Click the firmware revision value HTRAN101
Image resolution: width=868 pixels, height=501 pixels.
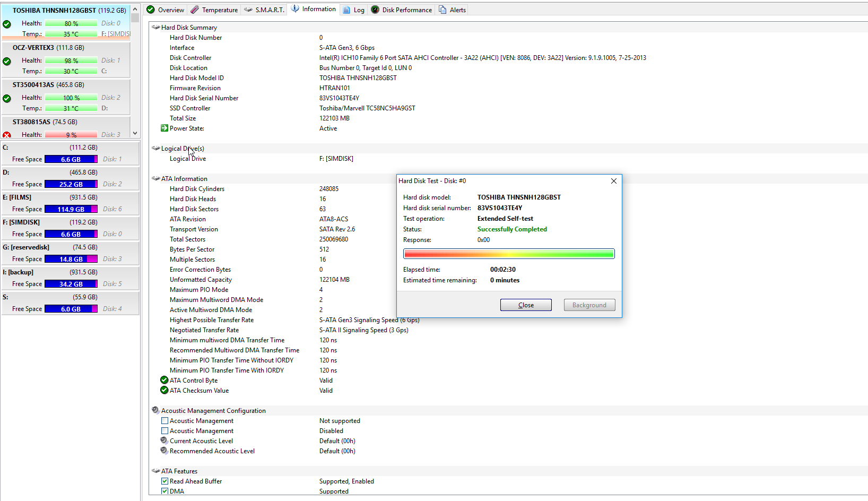click(x=335, y=88)
